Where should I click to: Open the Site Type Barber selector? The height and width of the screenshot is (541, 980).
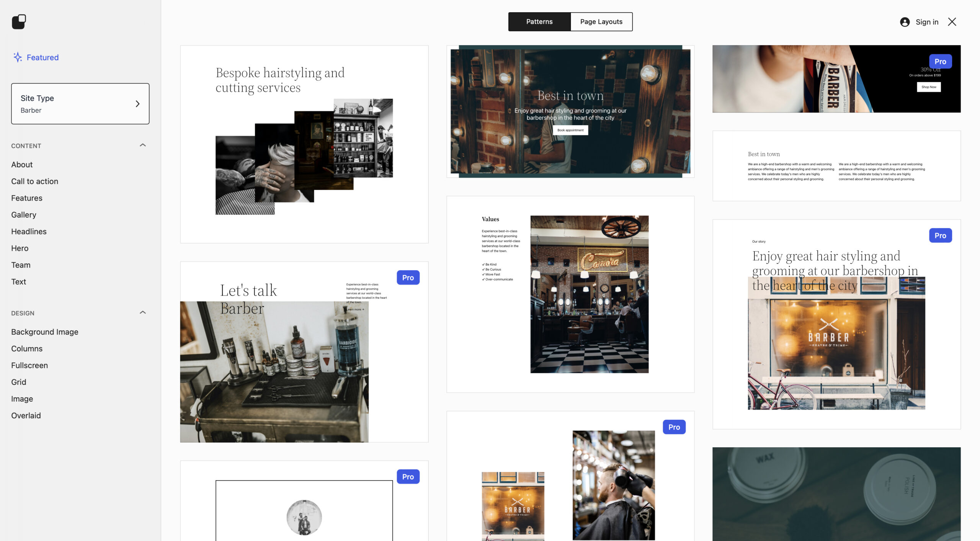point(80,104)
